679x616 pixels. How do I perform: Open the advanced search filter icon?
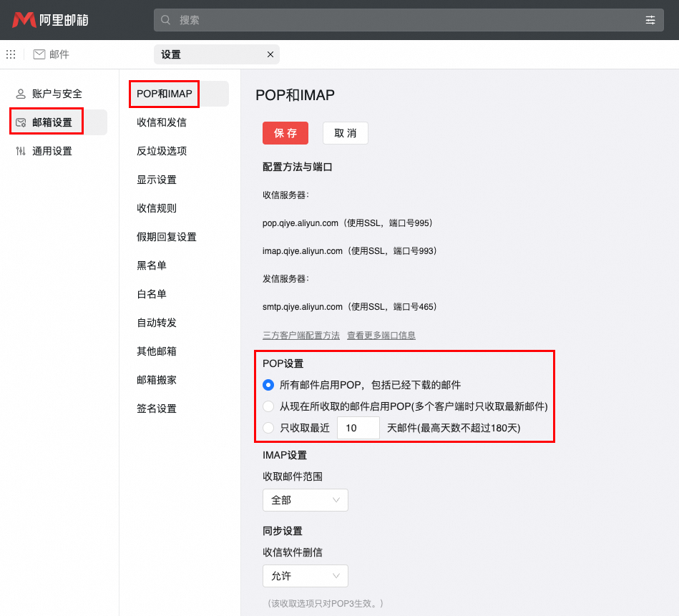click(x=650, y=19)
